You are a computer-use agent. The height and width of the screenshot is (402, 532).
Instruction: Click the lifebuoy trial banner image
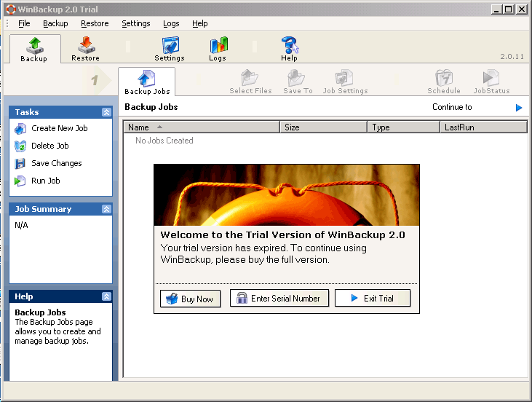[x=287, y=195]
